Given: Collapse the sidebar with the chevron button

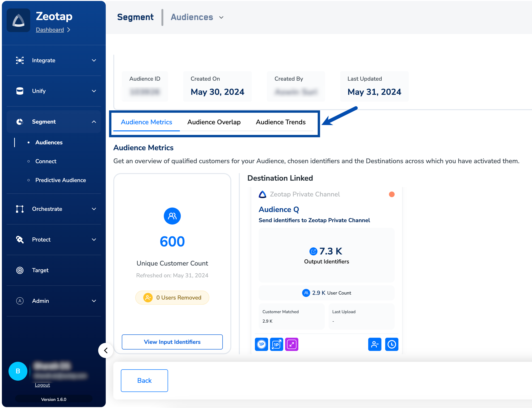Looking at the screenshot, I should (x=106, y=350).
